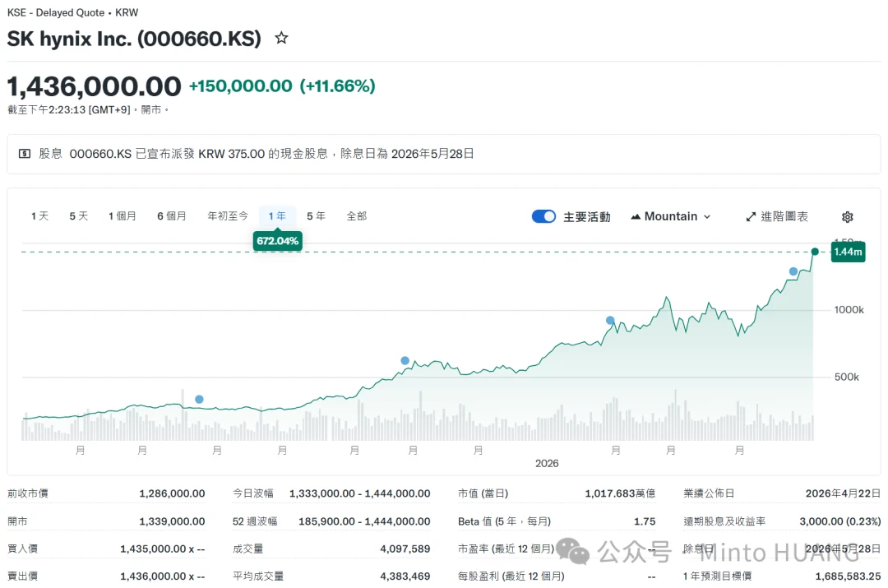Click the dividend notice money icon

click(x=25, y=154)
